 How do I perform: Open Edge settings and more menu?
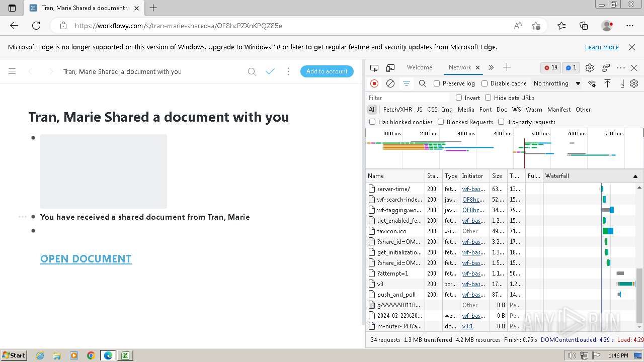[x=630, y=26]
